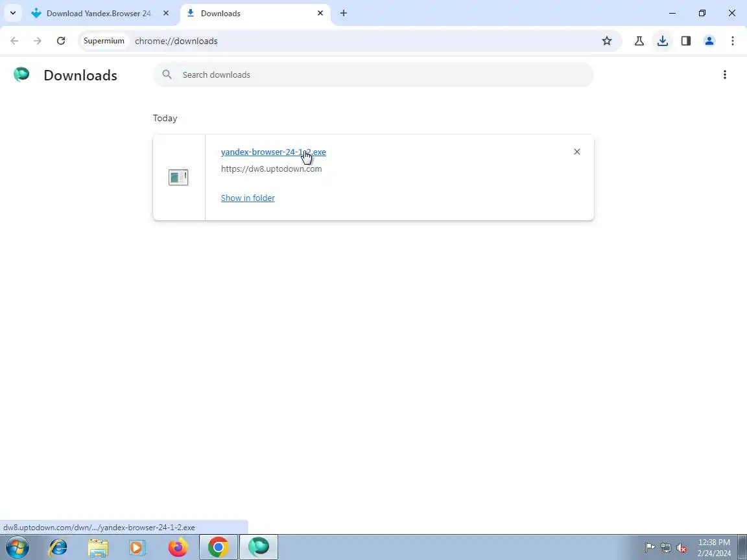Click the exe file icon thumbnail
Screen dimensions: 747x560
click(x=179, y=178)
